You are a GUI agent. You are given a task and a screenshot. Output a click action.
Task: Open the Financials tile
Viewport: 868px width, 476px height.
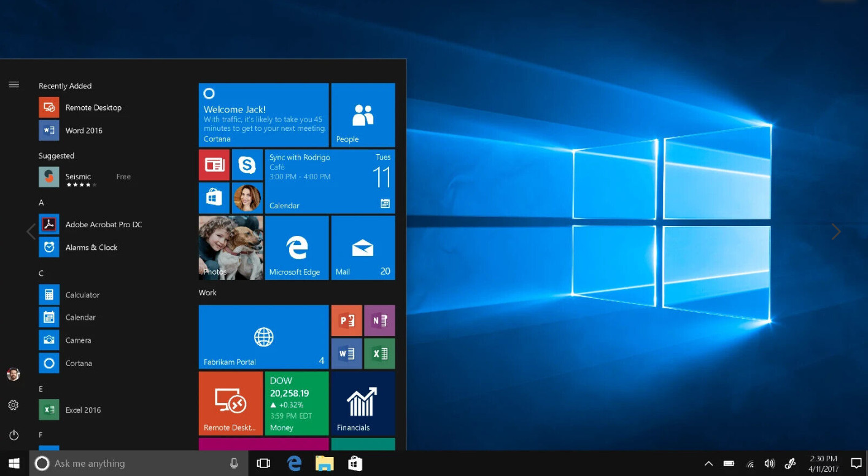[363, 403]
